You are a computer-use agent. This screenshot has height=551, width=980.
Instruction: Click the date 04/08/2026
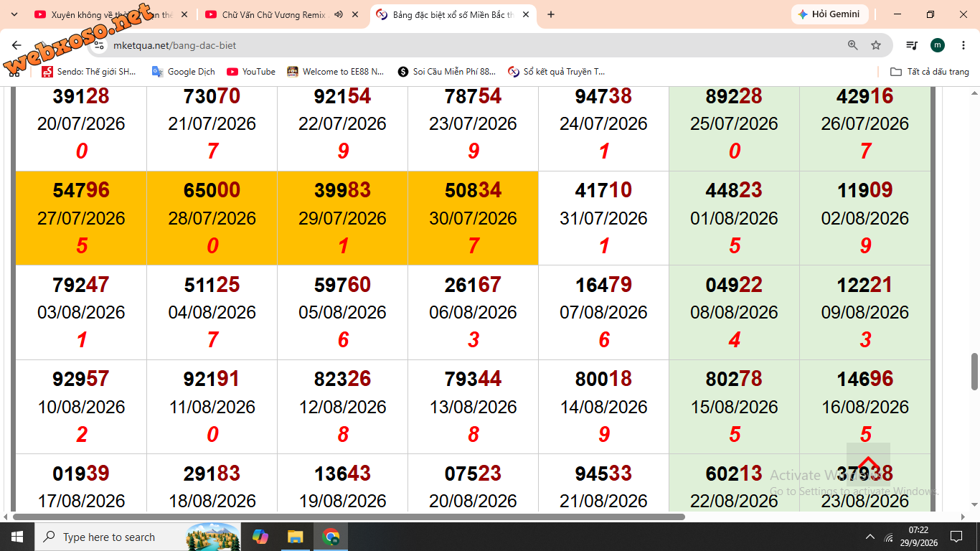click(x=212, y=312)
